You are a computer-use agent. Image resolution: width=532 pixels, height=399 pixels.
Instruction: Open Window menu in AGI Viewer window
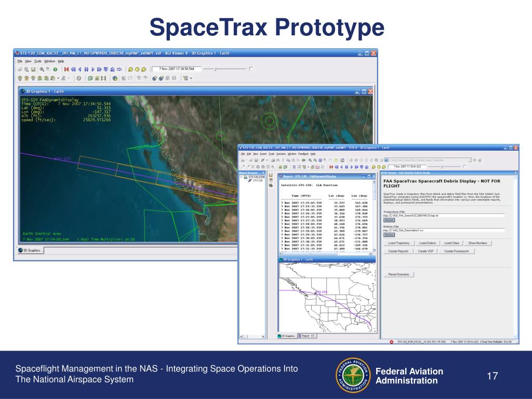click(49, 61)
